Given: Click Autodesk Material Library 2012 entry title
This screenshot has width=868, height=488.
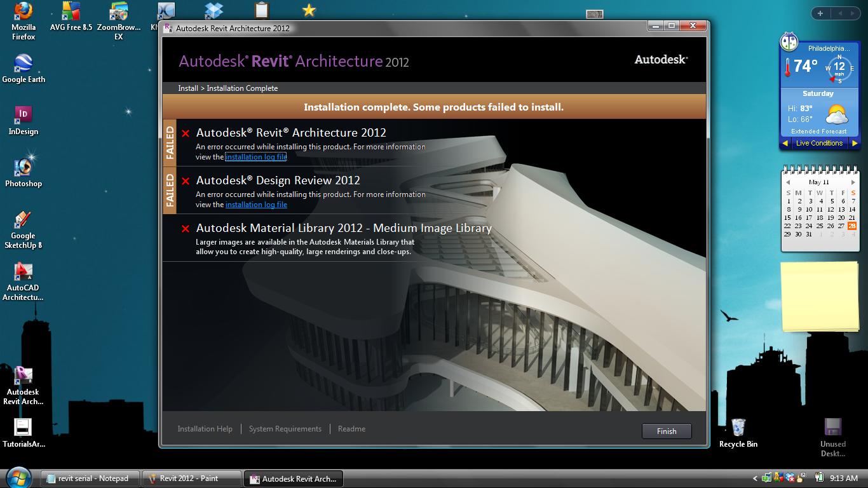Looking at the screenshot, I should tap(344, 228).
